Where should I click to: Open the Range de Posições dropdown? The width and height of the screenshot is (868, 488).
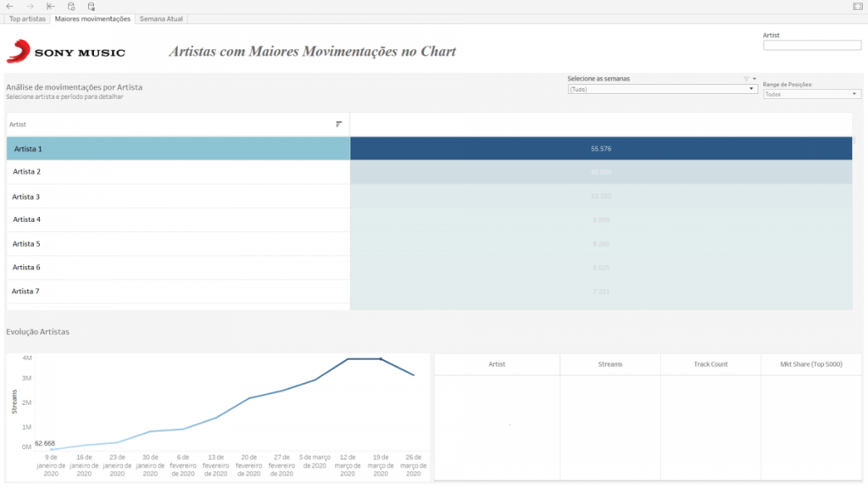(x=811, y=94)
